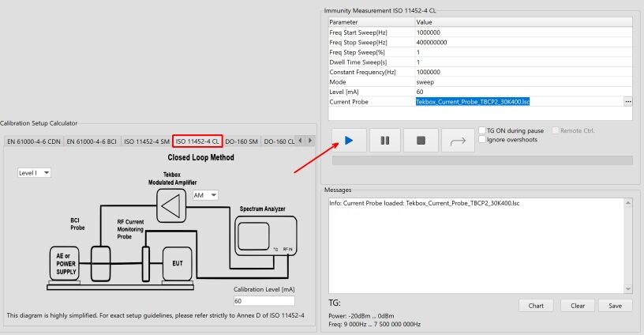Switch to the EN 61000-4-6 BCI tab

tap(92, 141)
